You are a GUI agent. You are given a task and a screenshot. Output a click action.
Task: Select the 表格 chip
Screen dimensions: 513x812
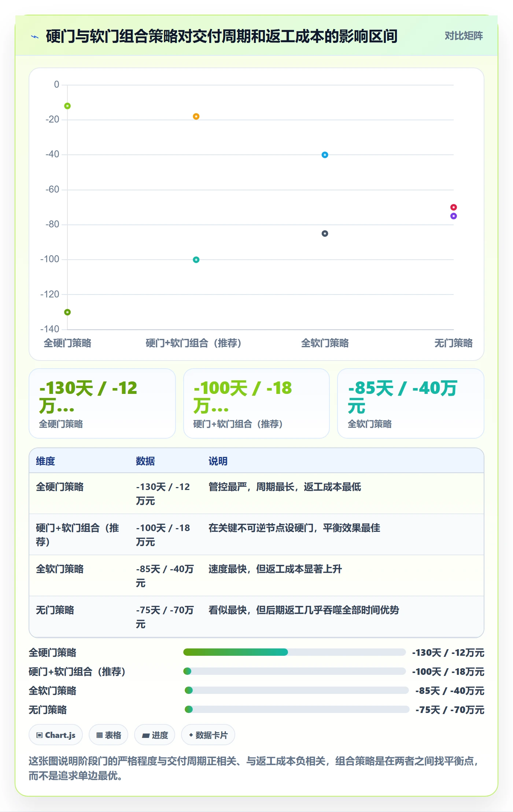108,735
